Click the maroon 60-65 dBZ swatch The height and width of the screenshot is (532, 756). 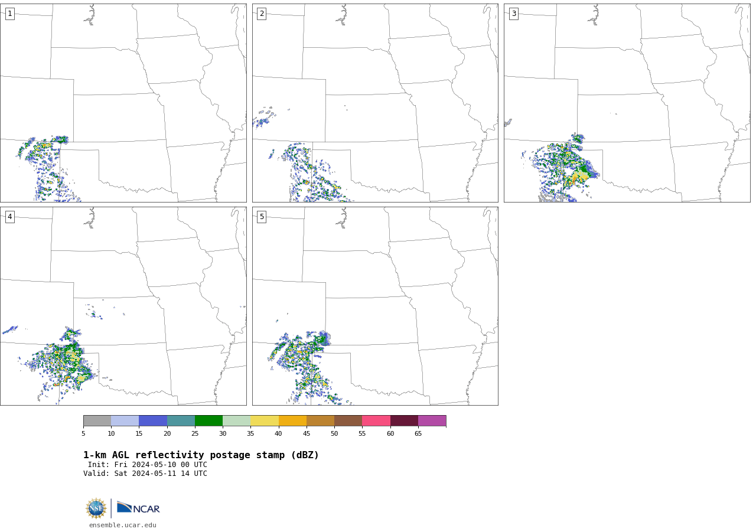coord(404,420)
